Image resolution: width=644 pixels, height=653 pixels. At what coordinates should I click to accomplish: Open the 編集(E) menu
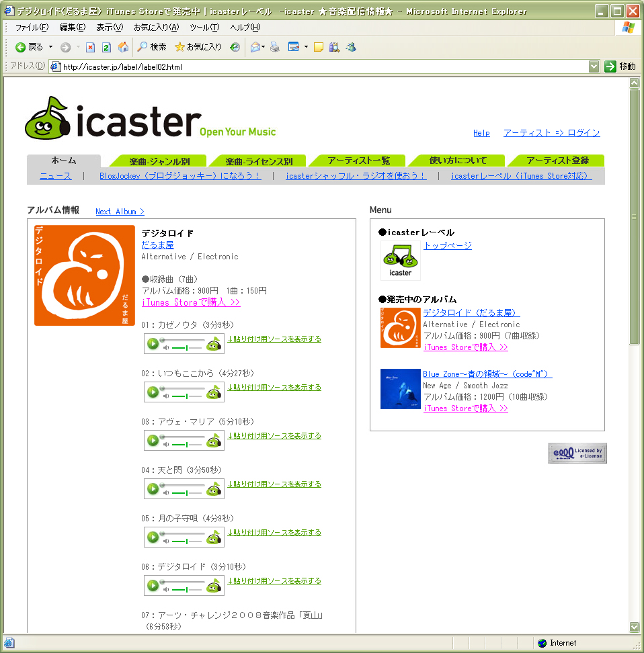(x=72, y=28)
